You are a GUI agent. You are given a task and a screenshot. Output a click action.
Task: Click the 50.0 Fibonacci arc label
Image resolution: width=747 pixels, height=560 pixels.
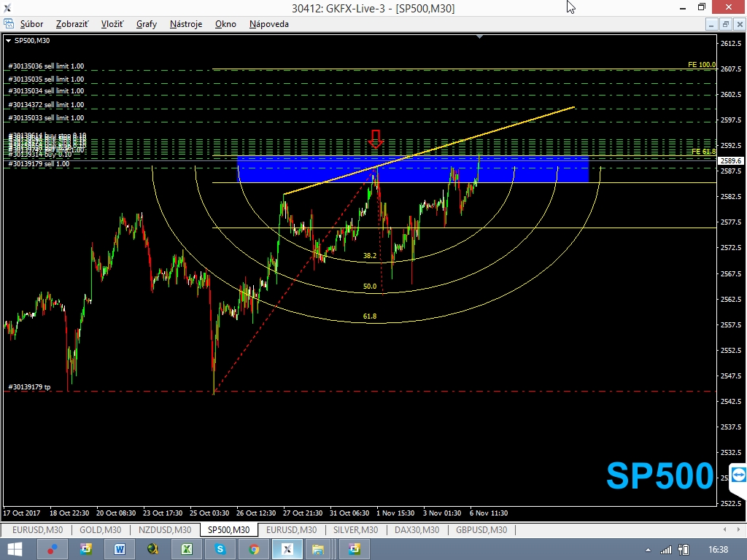tap(370, 286)
